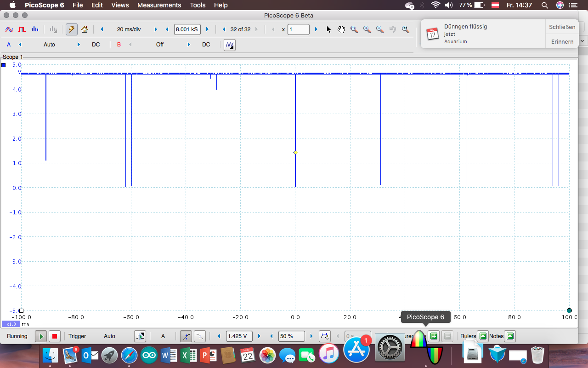Open the Help menu
The height and width of the screenshot is (368, 588).
221,5
